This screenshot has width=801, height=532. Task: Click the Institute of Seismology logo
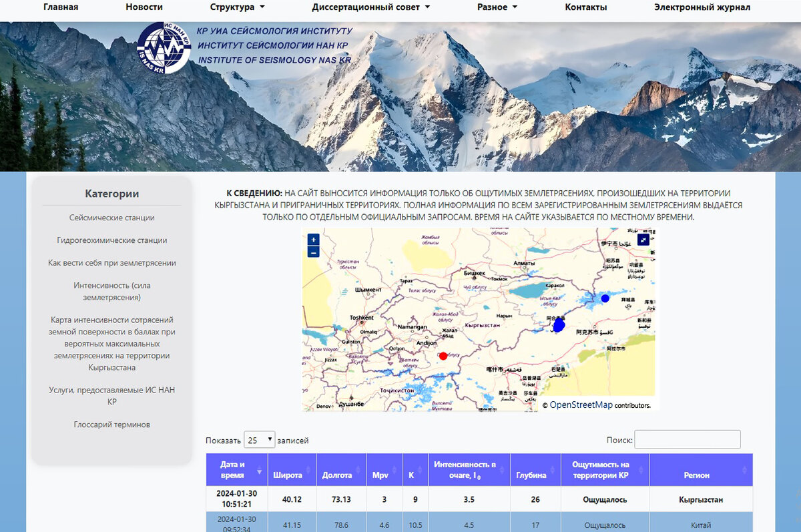(x=164, y=47)
